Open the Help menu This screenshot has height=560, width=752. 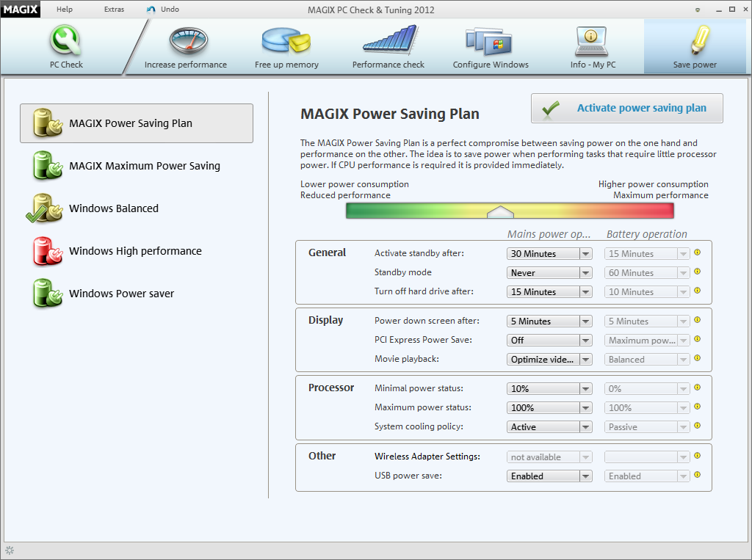pos(65,9)
